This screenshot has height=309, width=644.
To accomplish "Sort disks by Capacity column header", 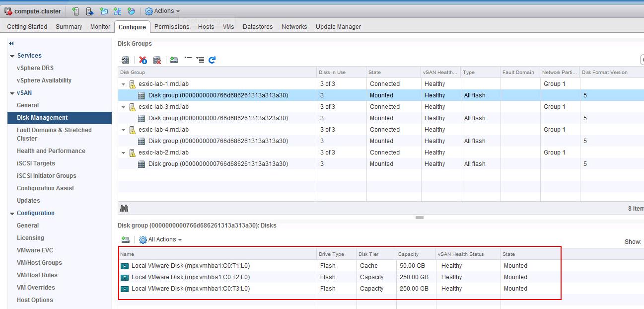I will pyautogui.click(x=408, y=254).
